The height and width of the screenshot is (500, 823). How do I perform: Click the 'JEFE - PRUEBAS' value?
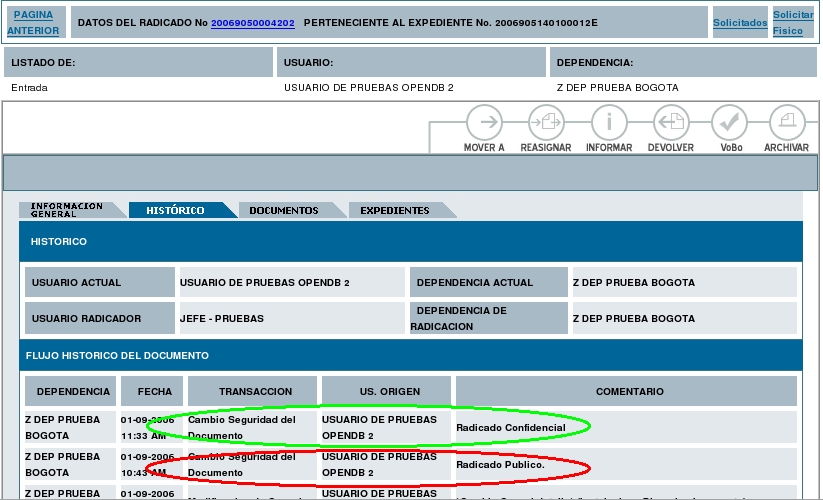coord(221,318)
